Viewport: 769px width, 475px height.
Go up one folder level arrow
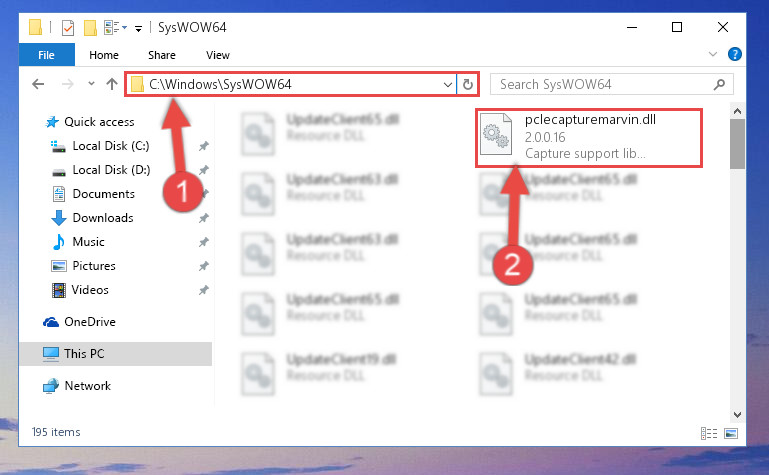pos(112,84)
